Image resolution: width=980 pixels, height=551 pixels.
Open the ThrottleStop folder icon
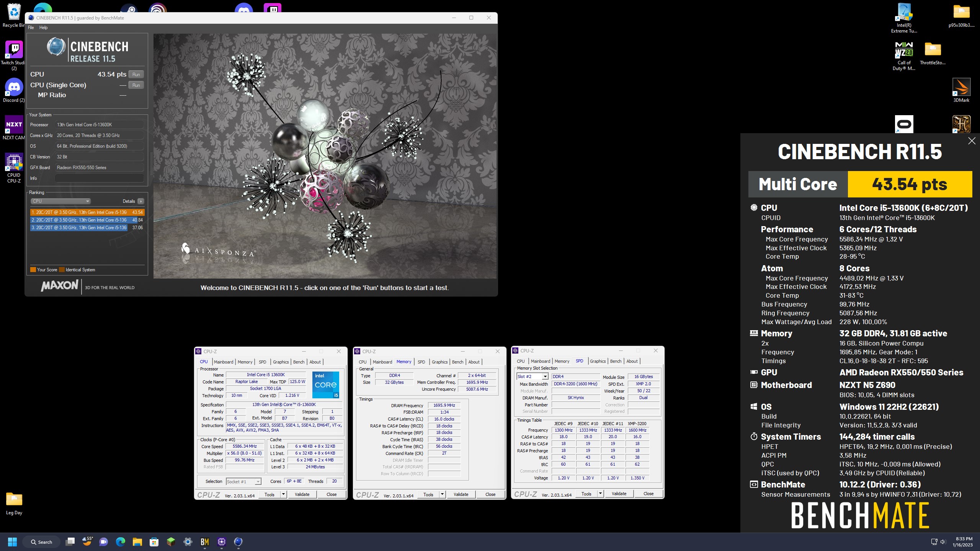coord(933,54)
